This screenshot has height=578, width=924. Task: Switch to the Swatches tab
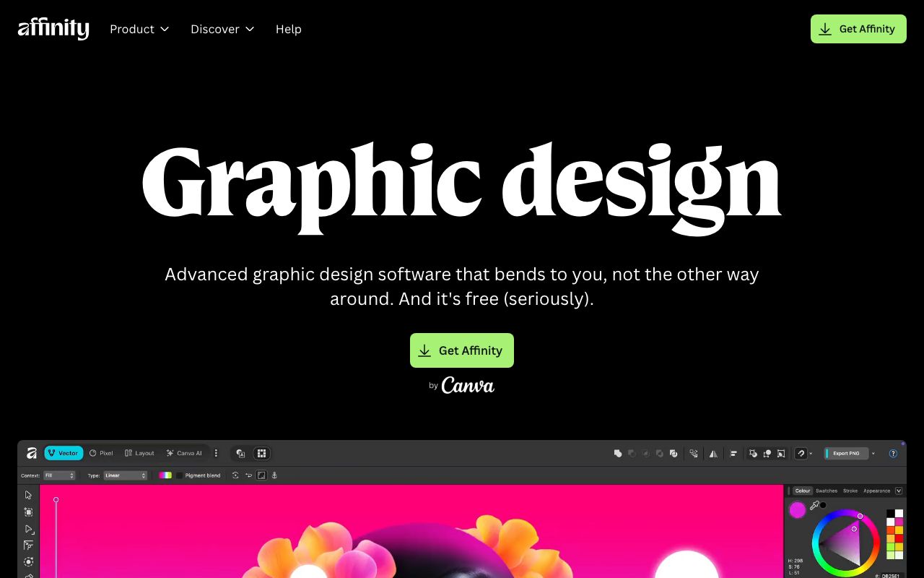tap(826, 491)
